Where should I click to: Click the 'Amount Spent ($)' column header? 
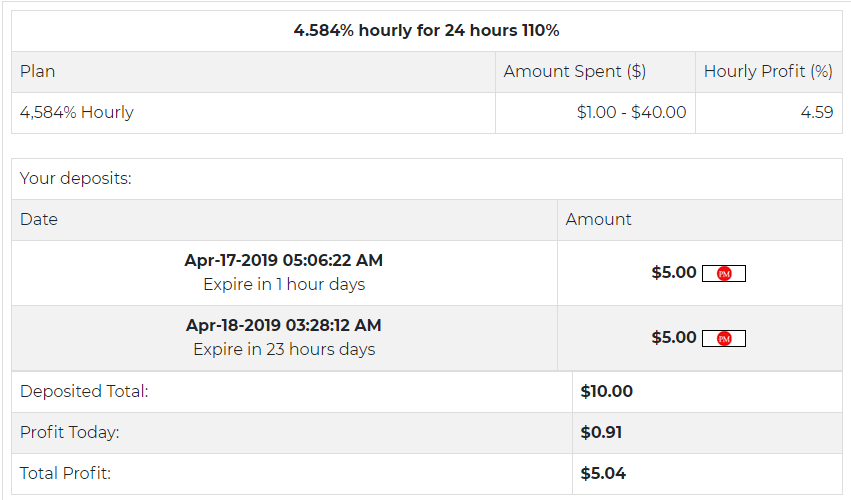[x=574, y=72]
